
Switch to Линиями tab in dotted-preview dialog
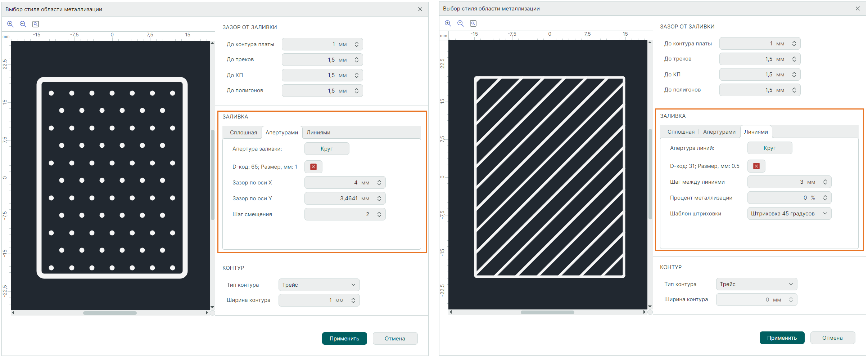tap(318, 133)
